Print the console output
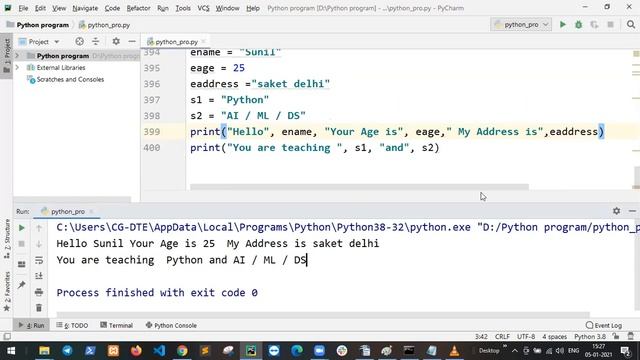 pos(39,292)
